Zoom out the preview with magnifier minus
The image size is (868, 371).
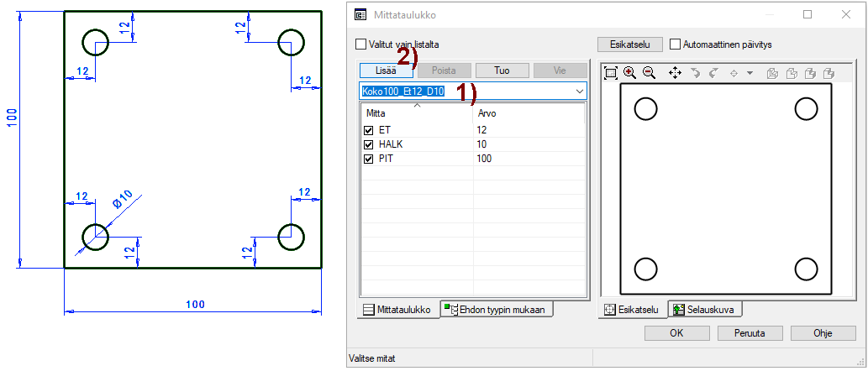(x=649, y=73)
